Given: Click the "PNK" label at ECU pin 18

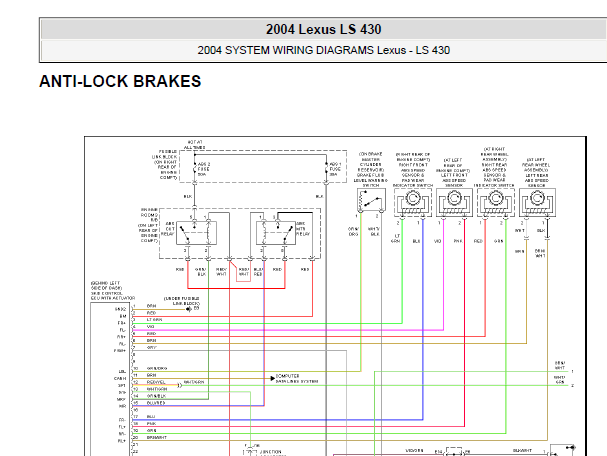Looking at the screenshot, I should [151, 423].
